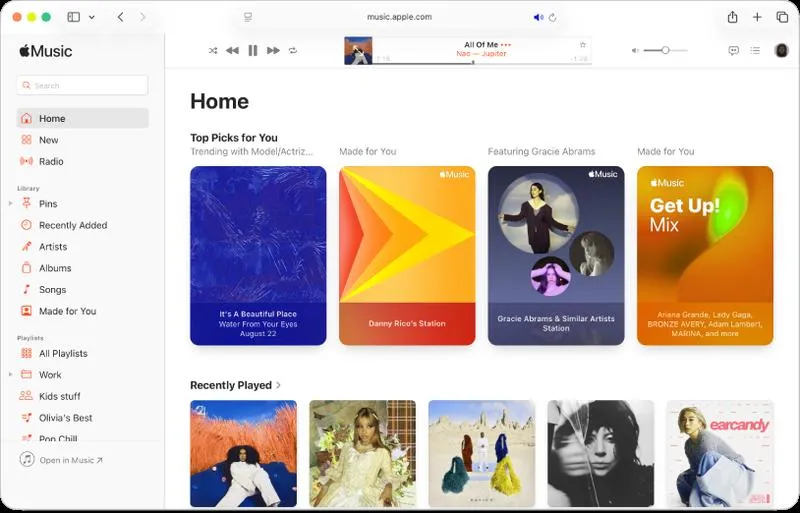Screen dimensions: 800x513
Task: Open a new Safari tab
Action: click(x=757, y=17)
